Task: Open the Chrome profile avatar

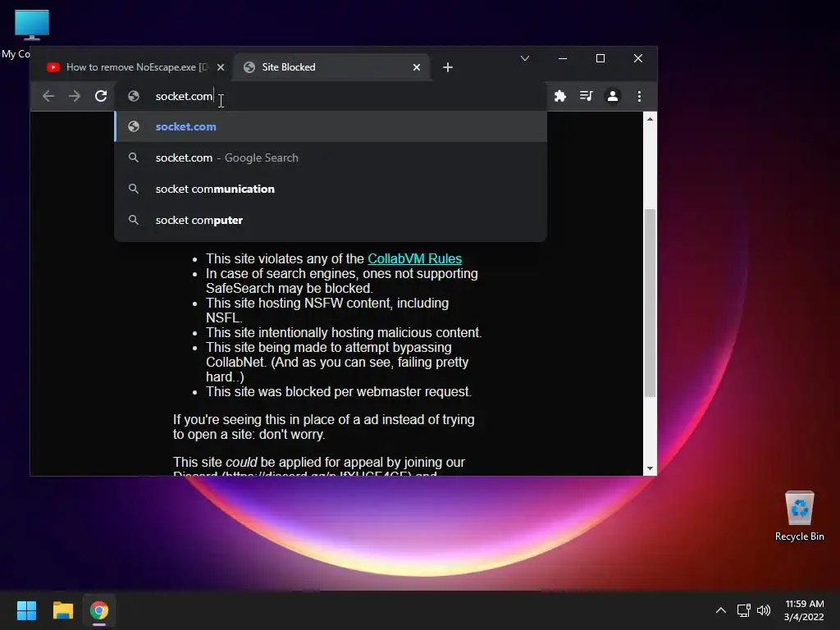Action: click(612, 97)
